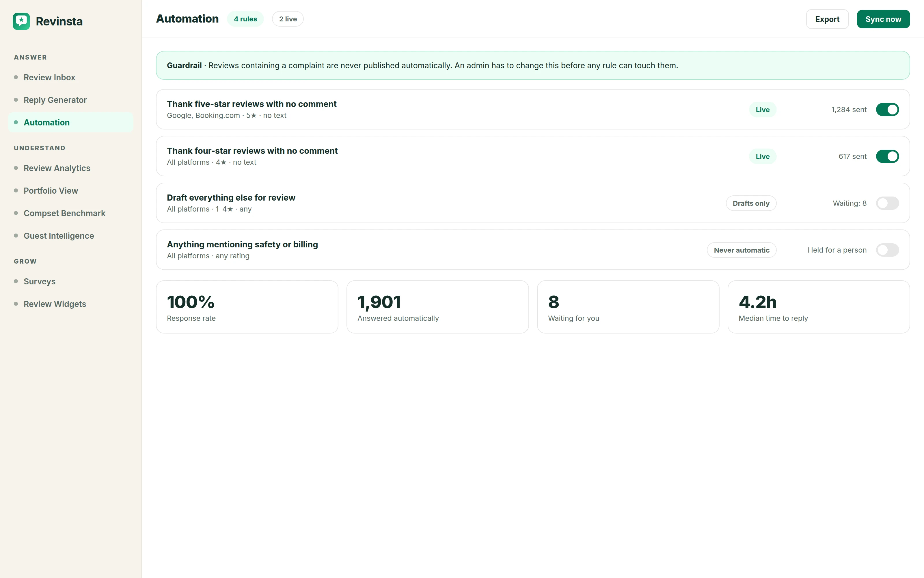This screenshot has width=924, height=578.
Task: Click the 4.2h Median time card
Action: [819, 307]
